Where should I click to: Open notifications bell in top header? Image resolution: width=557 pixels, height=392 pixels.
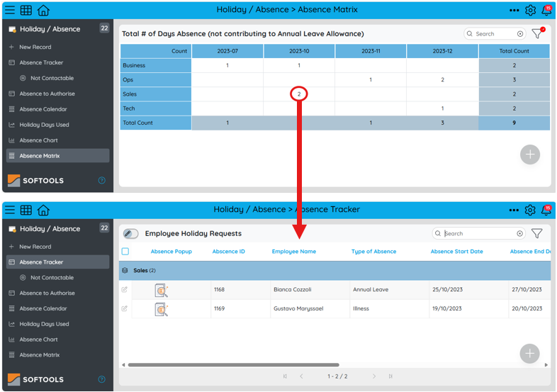point(546,10)
